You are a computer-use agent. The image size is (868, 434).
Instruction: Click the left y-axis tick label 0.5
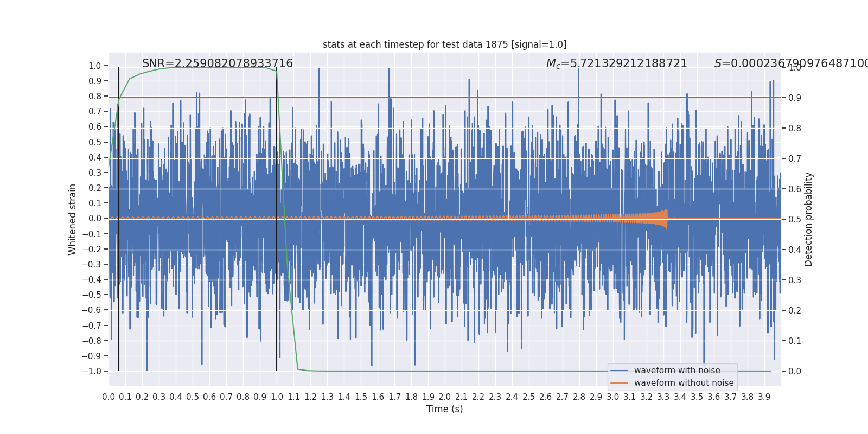tap(95, 142)
